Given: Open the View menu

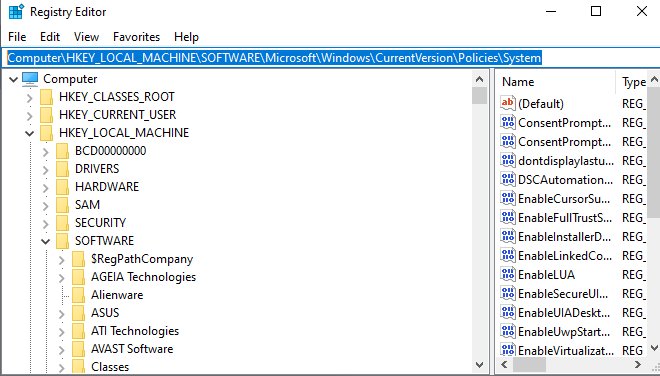Looking at the screenshot, I should click(x=86, y=37).
